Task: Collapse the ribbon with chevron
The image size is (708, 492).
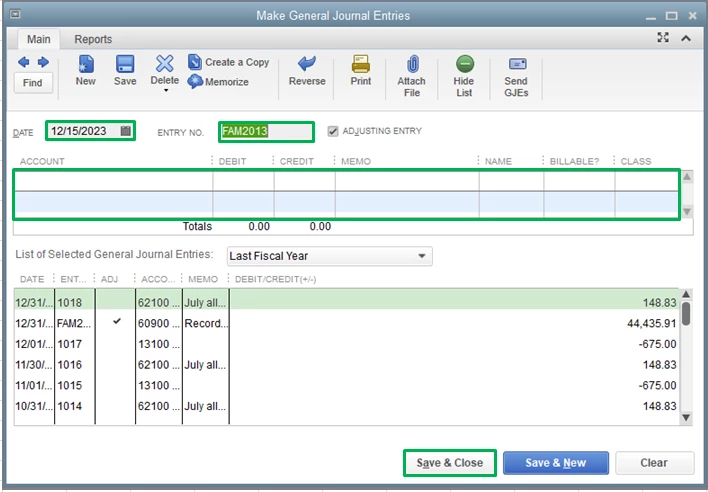Action: (686, 38)
